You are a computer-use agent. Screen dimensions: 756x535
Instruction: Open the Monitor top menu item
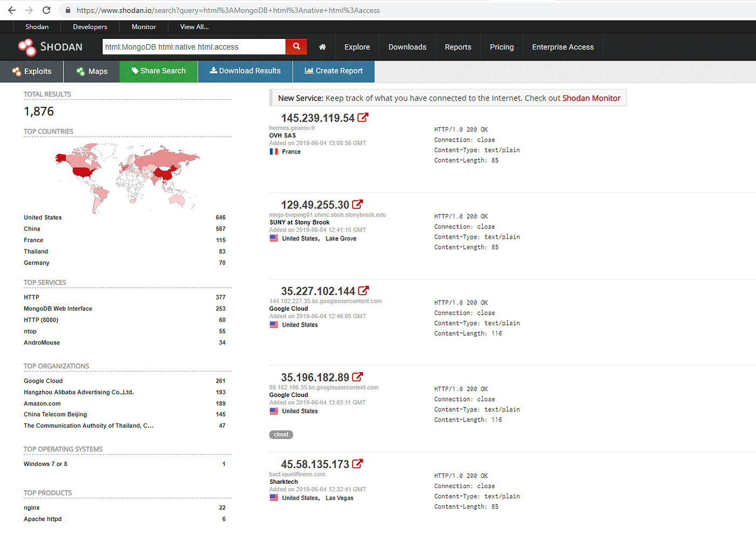pos(144,26)
